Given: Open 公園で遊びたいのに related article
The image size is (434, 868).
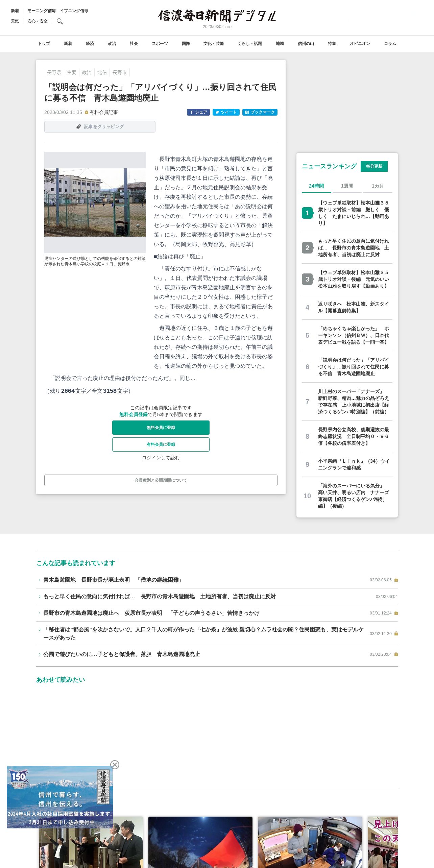Looking at the screenshot, I should (122, 654).
